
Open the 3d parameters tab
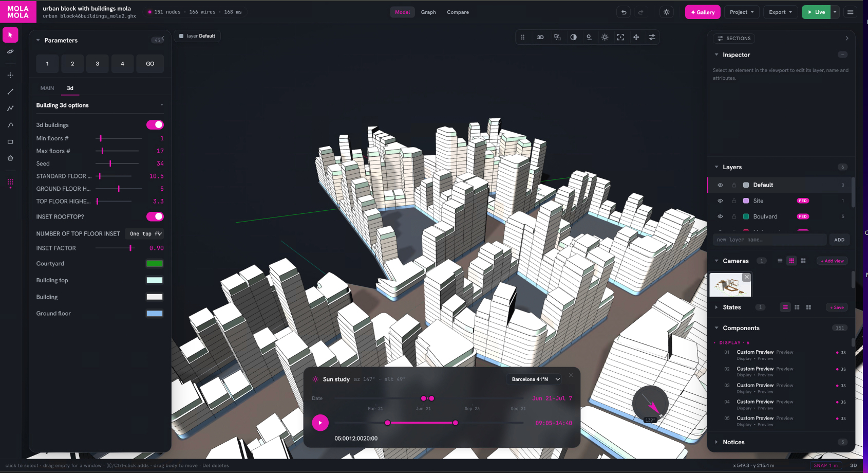(x=70, y=88)
